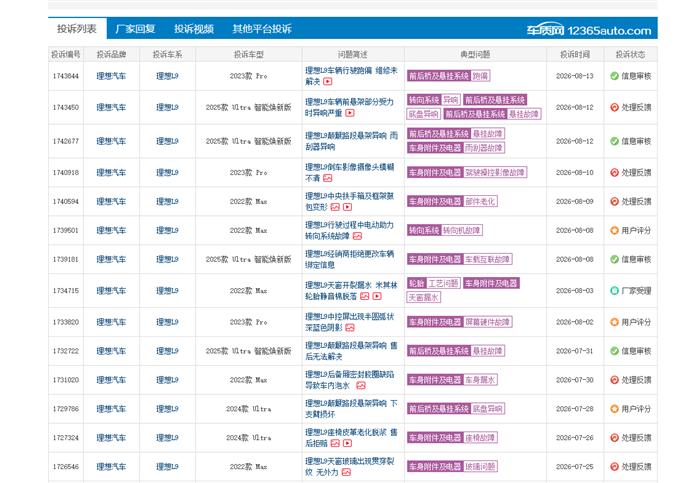
Task: Open the 其他平台投诉 tab
Action: 262,29
